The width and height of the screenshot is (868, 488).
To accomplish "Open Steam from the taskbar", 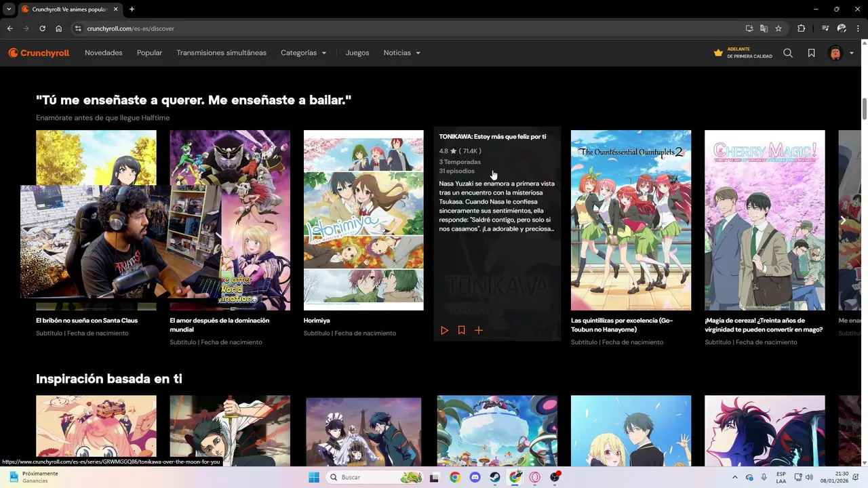I will coord(494,477).
